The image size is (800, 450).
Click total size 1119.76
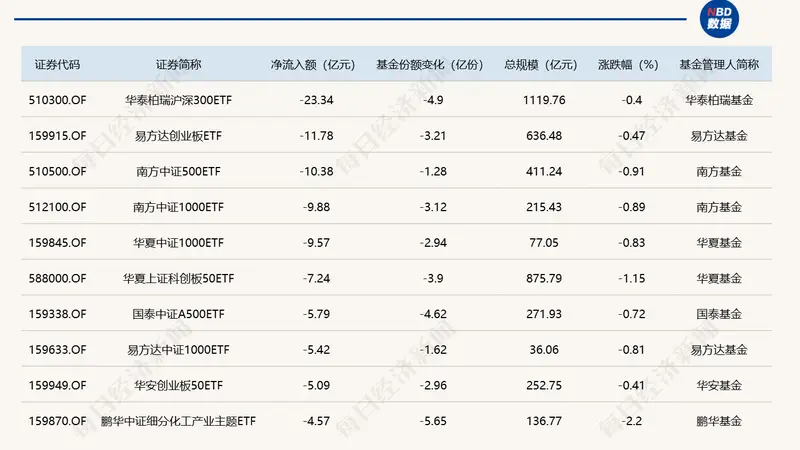click(544, 100)
